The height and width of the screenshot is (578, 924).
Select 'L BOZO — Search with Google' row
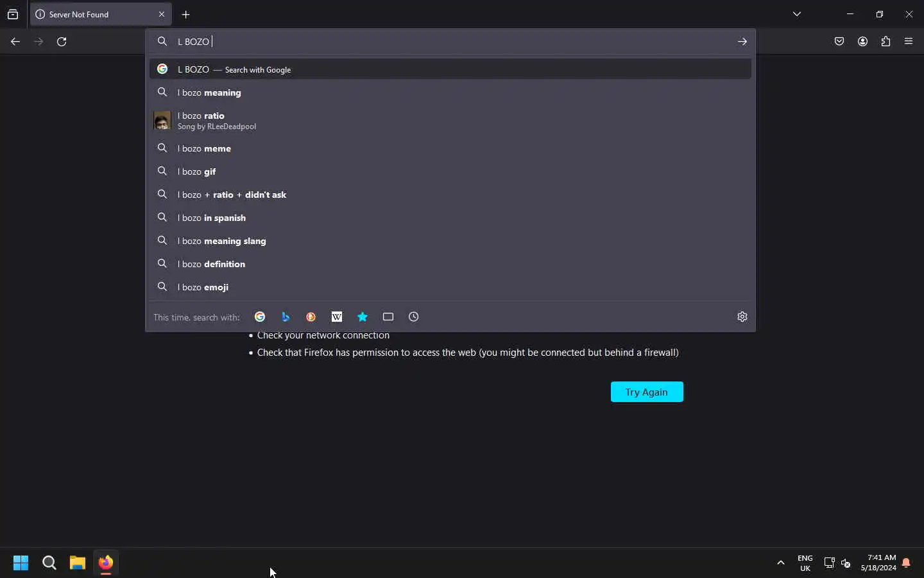click(450, 69)
